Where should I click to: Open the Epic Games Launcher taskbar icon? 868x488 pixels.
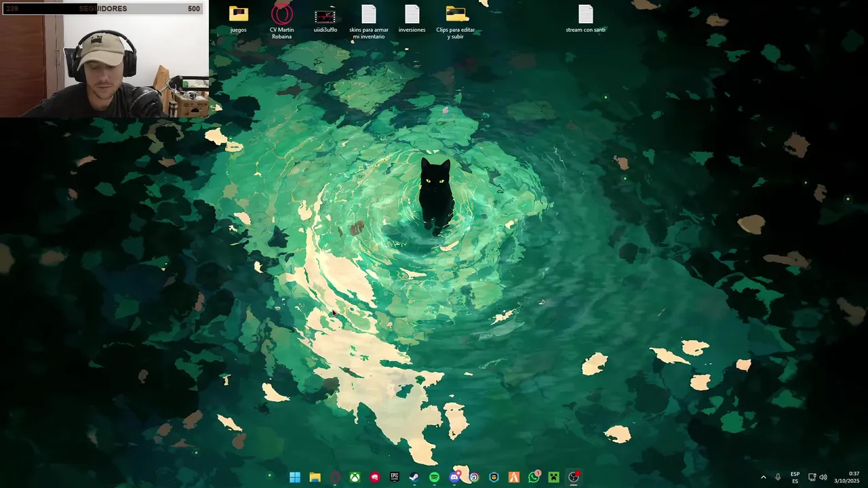click(x=395, y=477)
